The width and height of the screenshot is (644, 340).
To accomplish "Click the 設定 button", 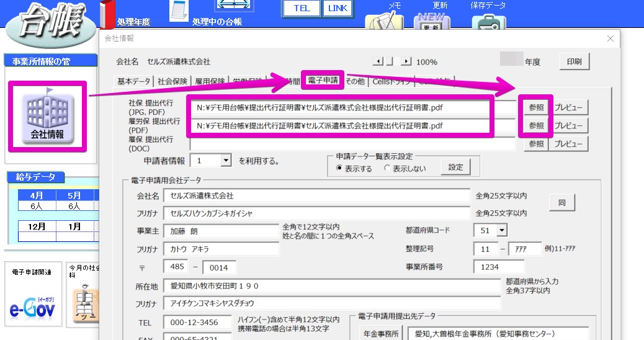I will pyautogui.click(x=455, y=167).
